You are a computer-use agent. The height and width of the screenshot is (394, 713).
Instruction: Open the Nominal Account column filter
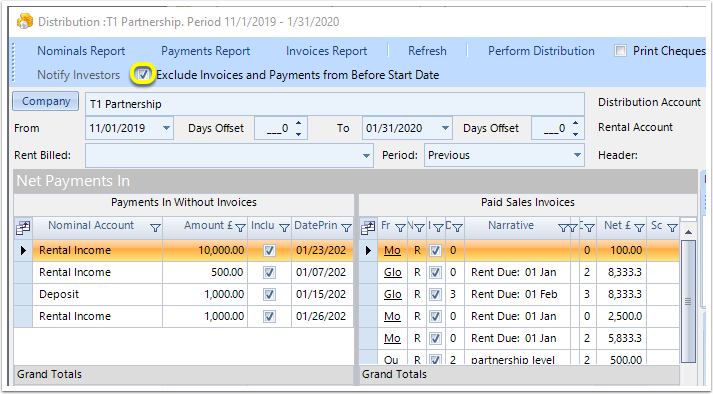[x=155, y=227]
